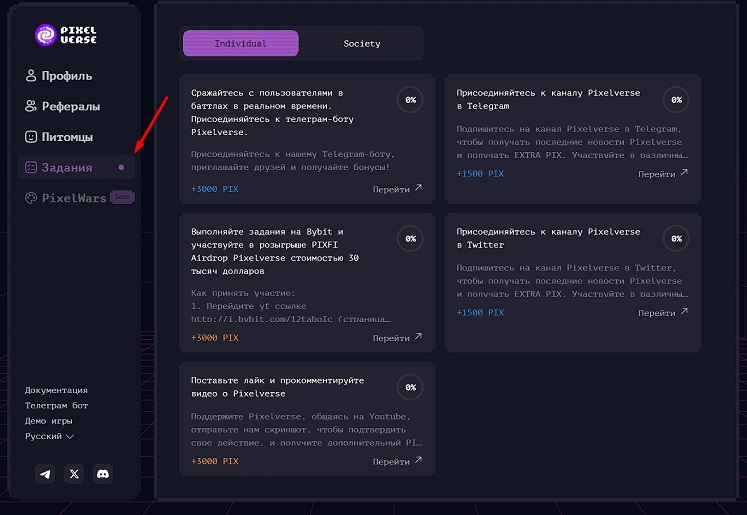Screen dimensions: 747x515
Task: Open the Discord social icon
Action: coord(103,474)
